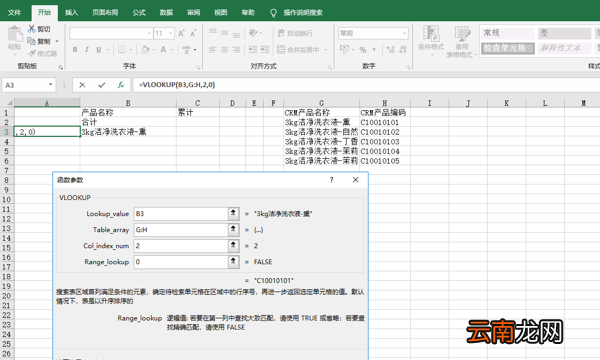
Task: Click the Paste clipboard icon
Action: click(x=15, y=34)
